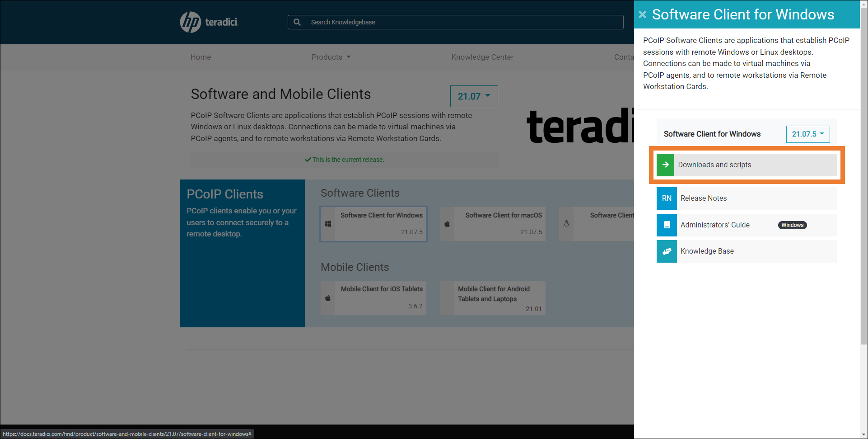
Task: Click the Linux penguin icon card
Action: click(566, 224)
